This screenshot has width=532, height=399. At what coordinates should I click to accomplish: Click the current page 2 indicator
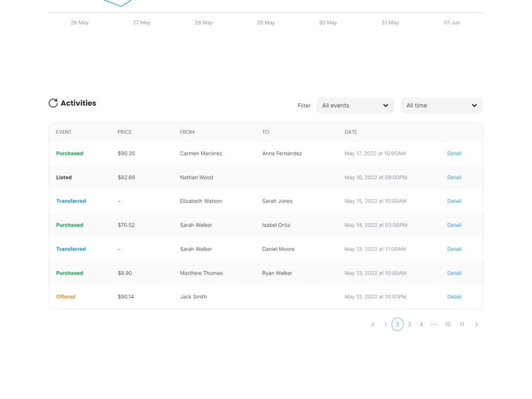point(397,324)
